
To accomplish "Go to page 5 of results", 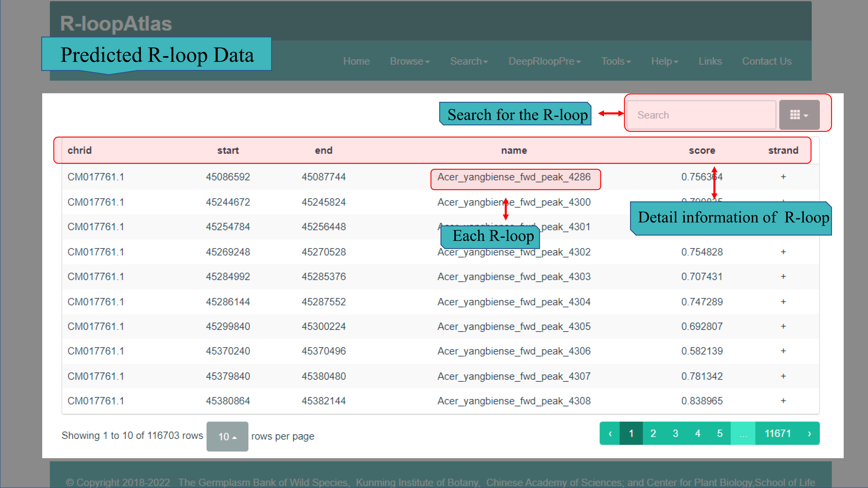I will tap(720, 433).
